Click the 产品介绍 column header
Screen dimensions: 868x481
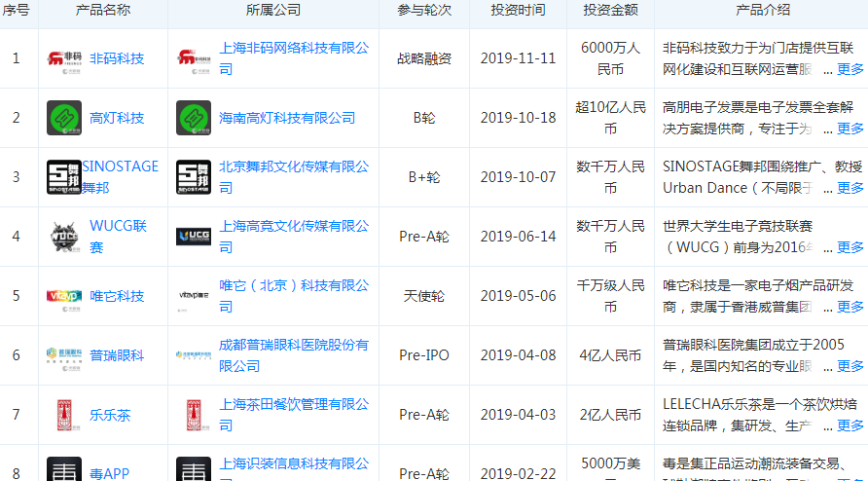point(762,10)
